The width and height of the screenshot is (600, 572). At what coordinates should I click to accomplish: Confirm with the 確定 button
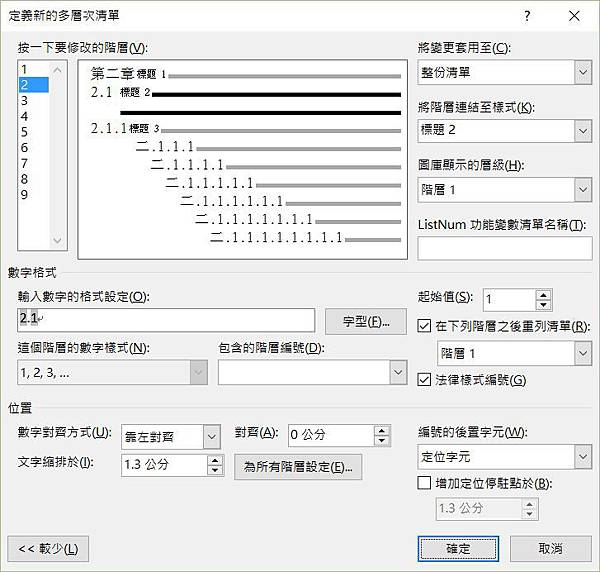coord(458,549)
